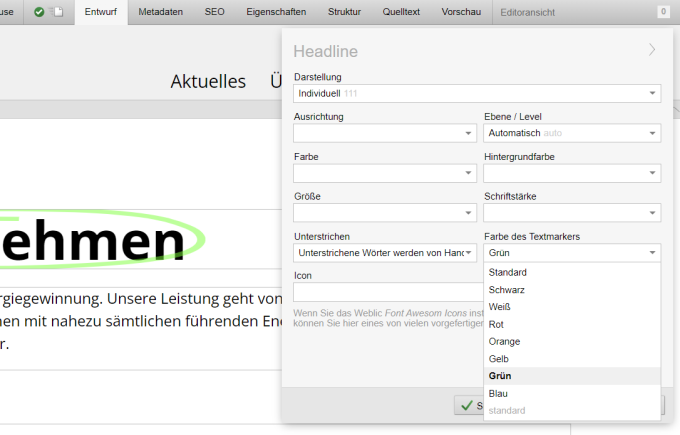Click the paragraph starting with rgiegewinnung
Image resolution: width=680 pixels, height=435 pixels.
click(x=141, y=321)
